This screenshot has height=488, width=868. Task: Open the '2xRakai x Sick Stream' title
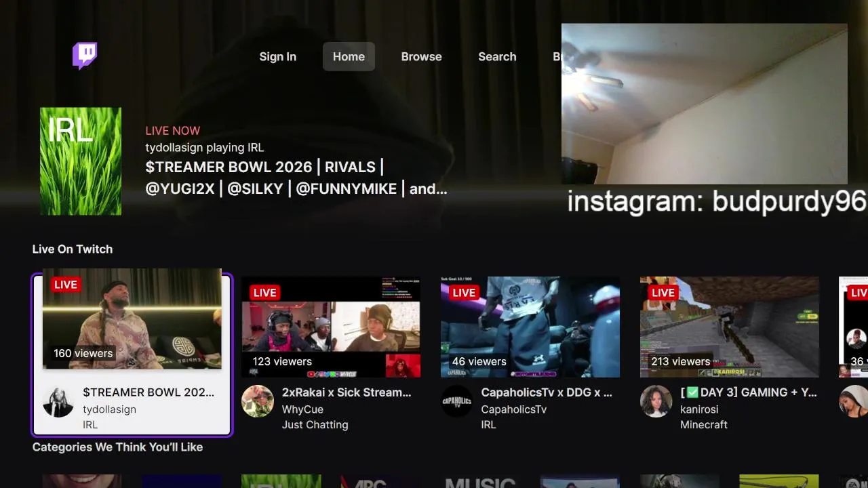(347, 392)
